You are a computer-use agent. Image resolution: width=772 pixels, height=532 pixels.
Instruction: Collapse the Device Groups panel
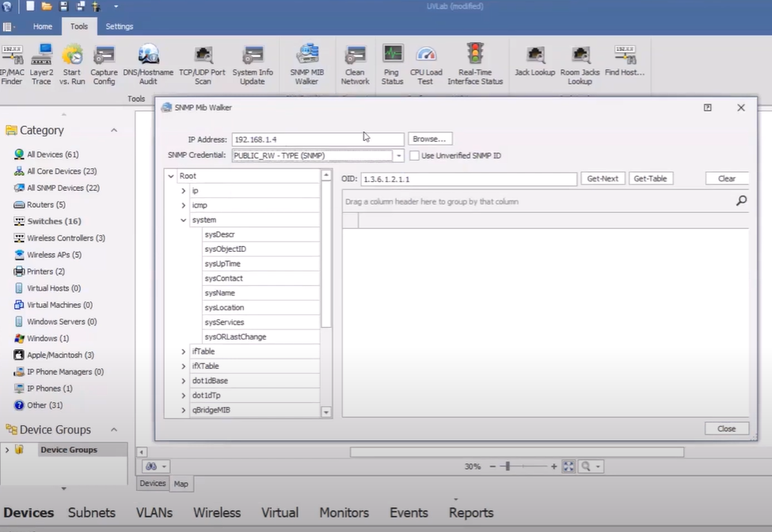(x=114, y=430)
